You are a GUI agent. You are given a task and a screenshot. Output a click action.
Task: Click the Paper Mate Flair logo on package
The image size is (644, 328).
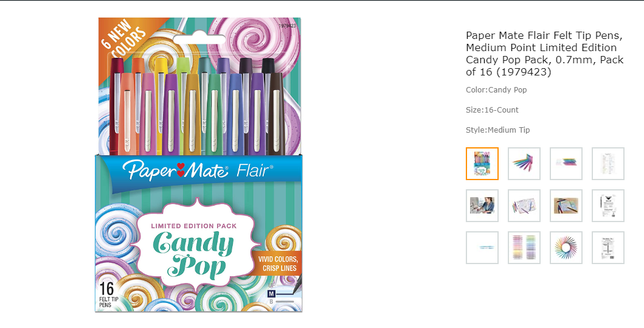(x=198, y=170)
